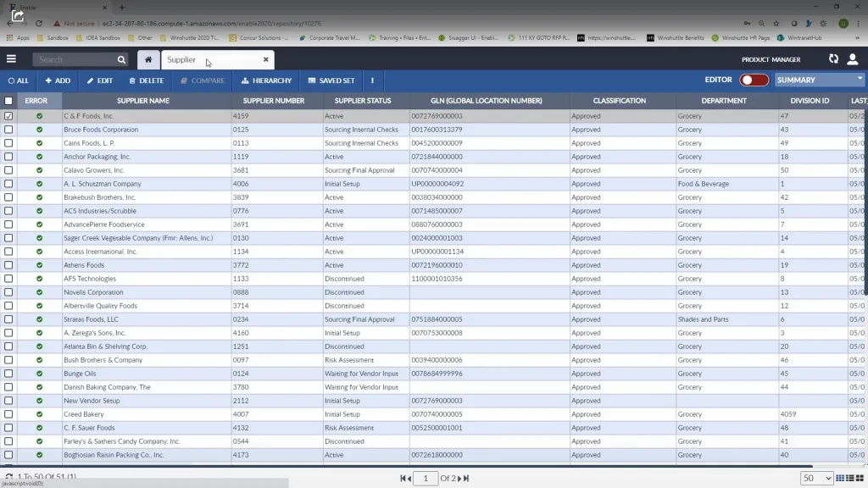Go to the Home tab icon

pos(148,60)
